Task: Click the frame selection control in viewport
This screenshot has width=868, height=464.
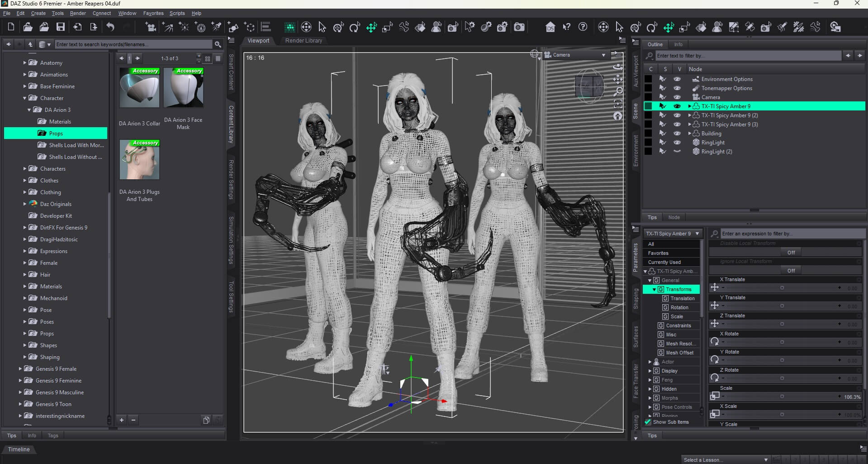Action: [617, 104]
